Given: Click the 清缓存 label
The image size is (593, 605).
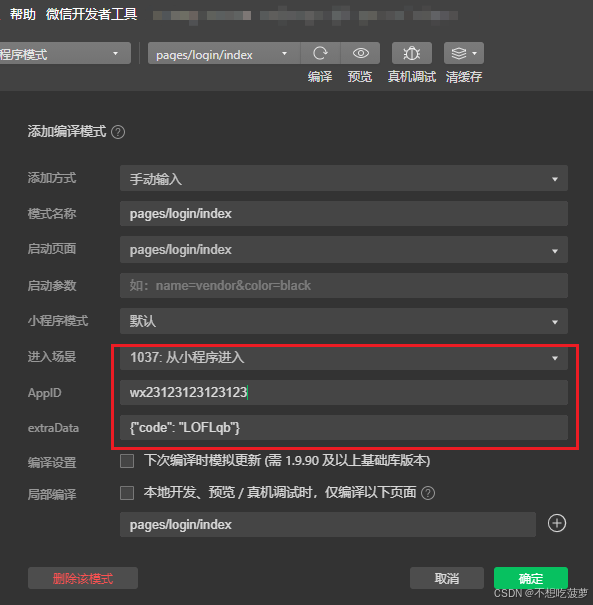Looking at the screenshot, I should pos(464,76).
